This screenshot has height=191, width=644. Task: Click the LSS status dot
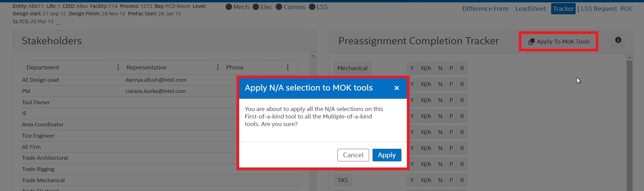312,7
